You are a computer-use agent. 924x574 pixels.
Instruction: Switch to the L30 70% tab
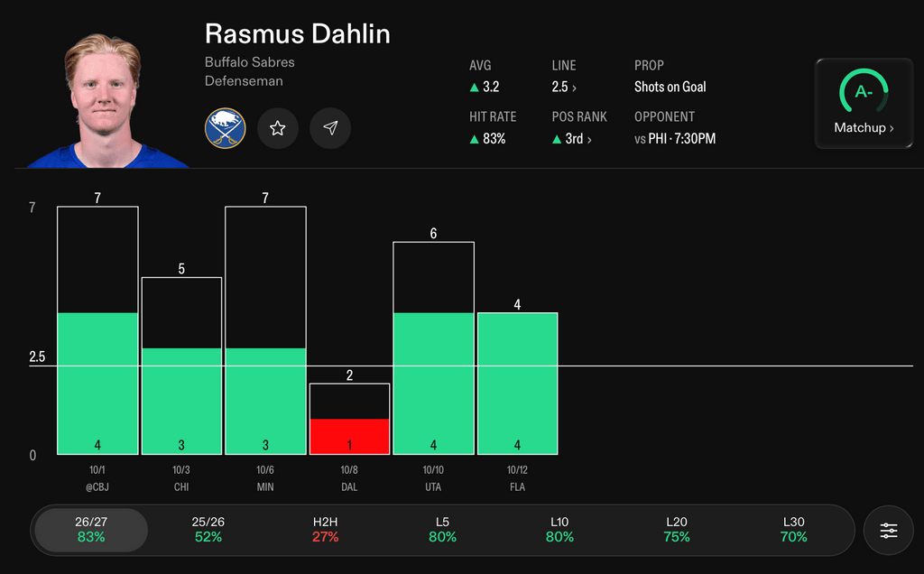pos(794,530)
